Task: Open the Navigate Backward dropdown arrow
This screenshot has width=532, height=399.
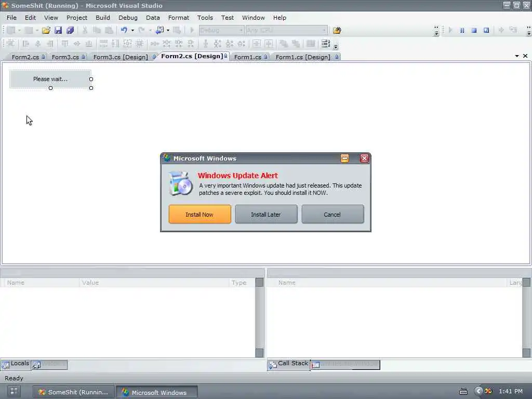Action: (x=168, y=31)
